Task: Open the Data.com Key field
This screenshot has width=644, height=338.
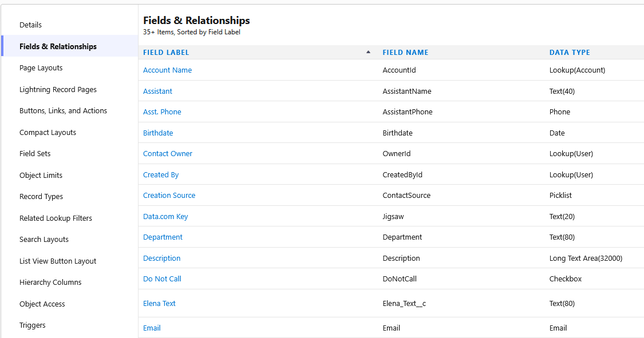Action: point(165,217)
